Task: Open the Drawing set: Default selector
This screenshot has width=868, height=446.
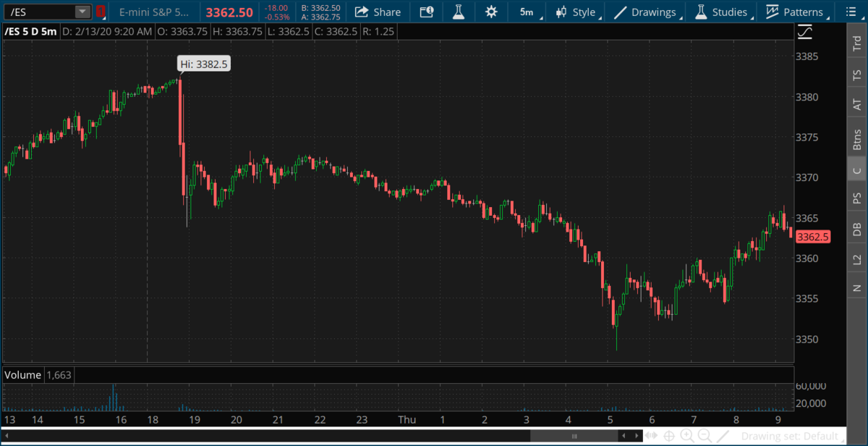Action: (792, 437)
